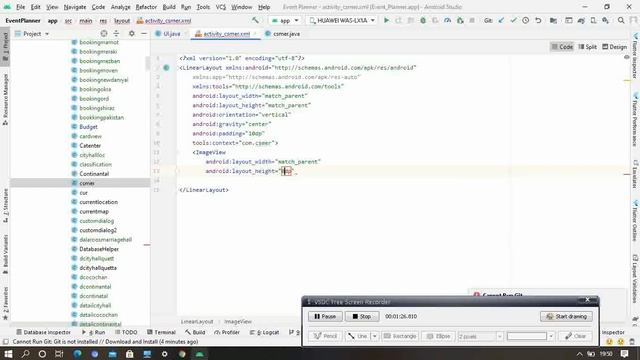Stop the VSDC screen recording

[362, 316]
